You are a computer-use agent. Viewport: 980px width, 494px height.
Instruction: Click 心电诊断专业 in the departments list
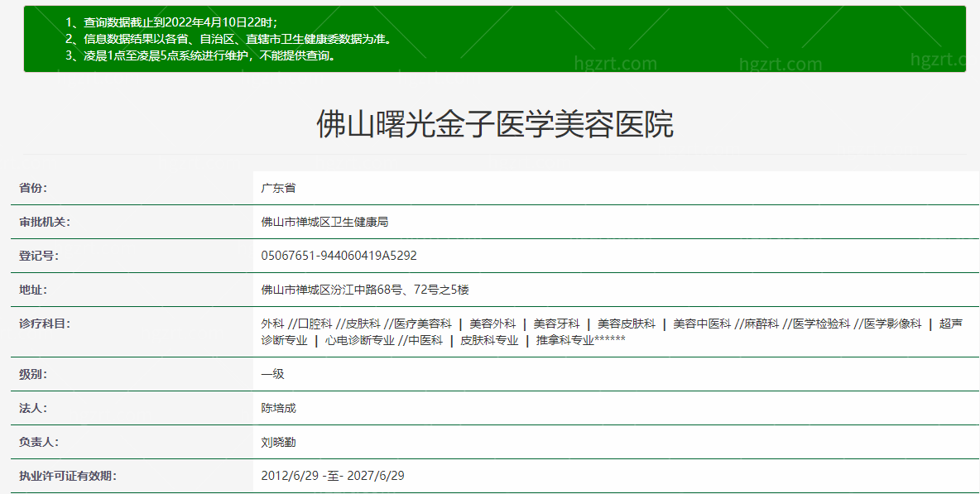pos(359,340)
